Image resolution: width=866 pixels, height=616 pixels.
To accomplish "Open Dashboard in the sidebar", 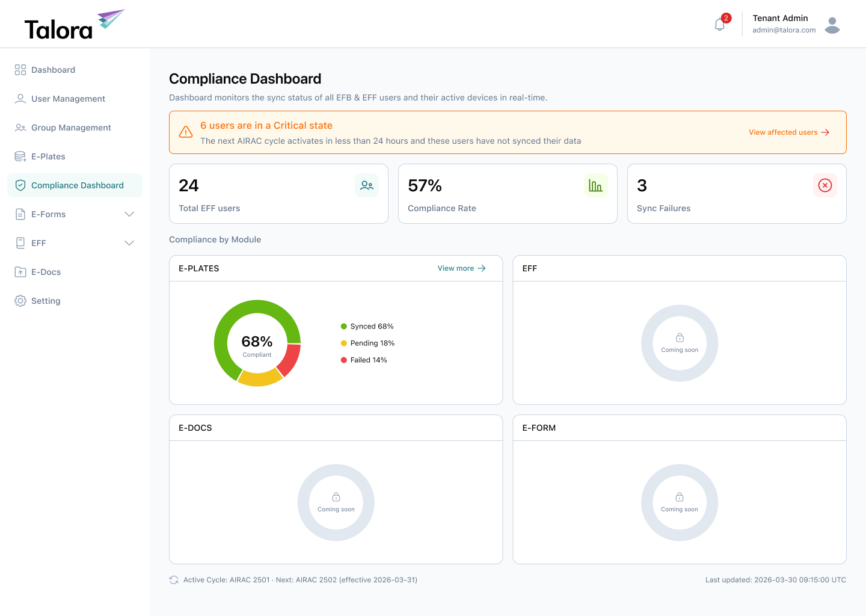I will tap(75, 70).
